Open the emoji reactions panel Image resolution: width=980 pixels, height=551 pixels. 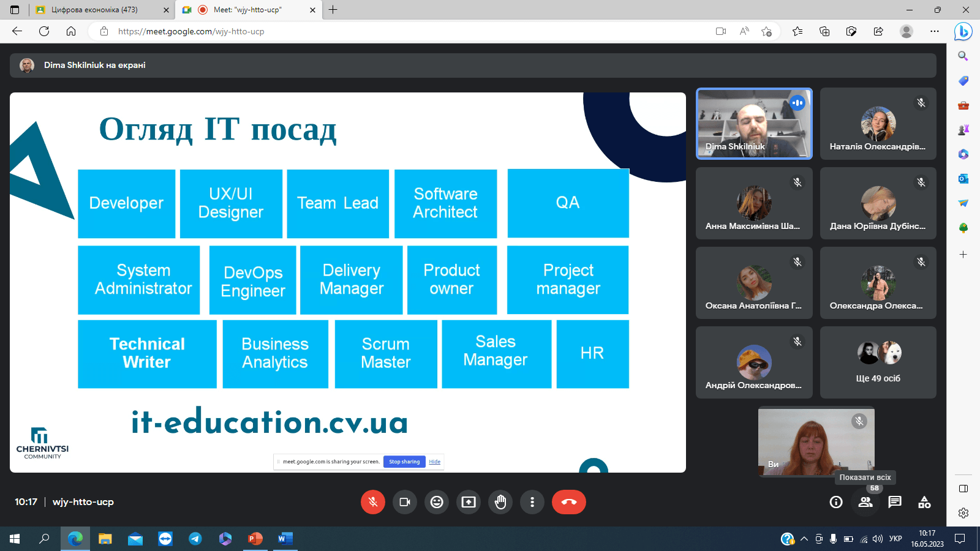pyautogui.click(x=437, y=502)
